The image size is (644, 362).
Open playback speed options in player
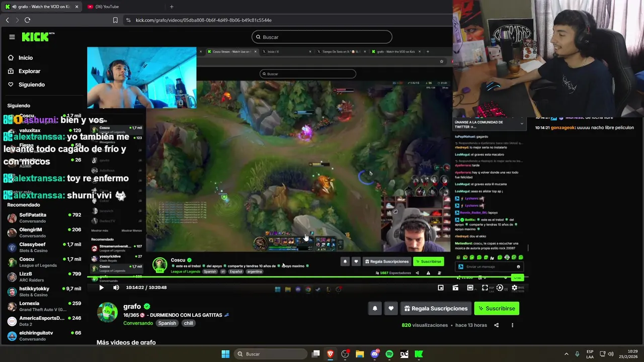point(500,288)
